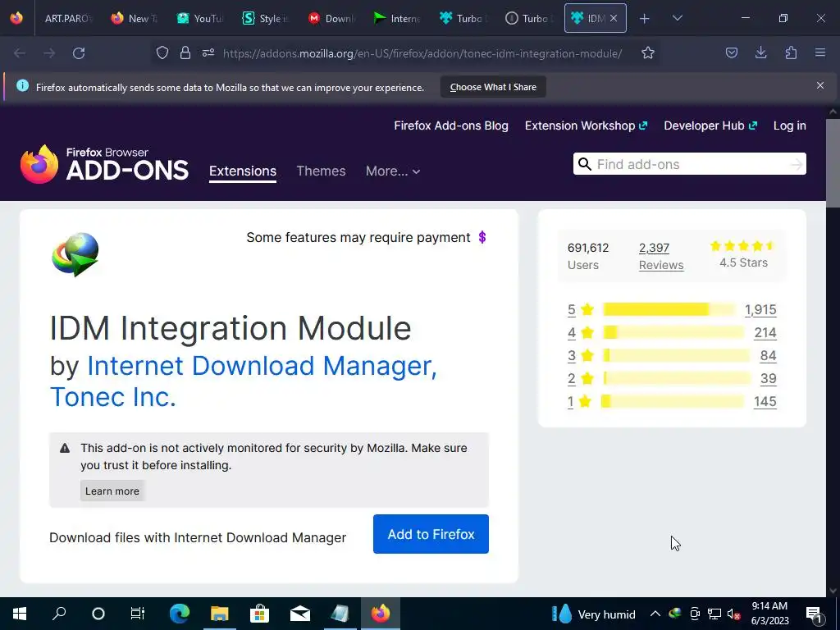This screenshot has width=840, height=630.
Task: Click the purple dollar payment icon
Action: click(x=482, y=237)
